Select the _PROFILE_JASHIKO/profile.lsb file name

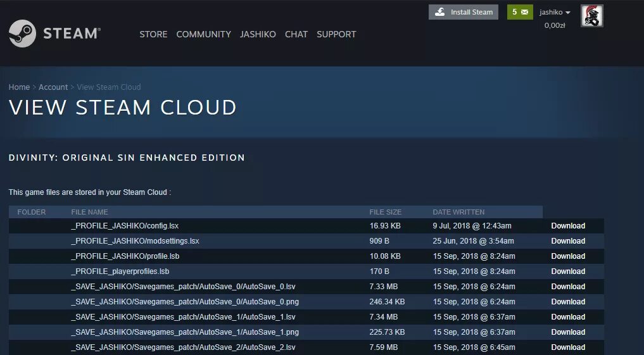125,256
